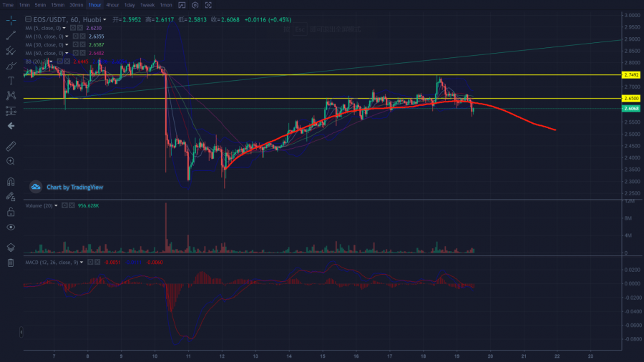Open settings for the MACD indicator
644x362 pixels.
pyautogui.click(x=90, y=262)
